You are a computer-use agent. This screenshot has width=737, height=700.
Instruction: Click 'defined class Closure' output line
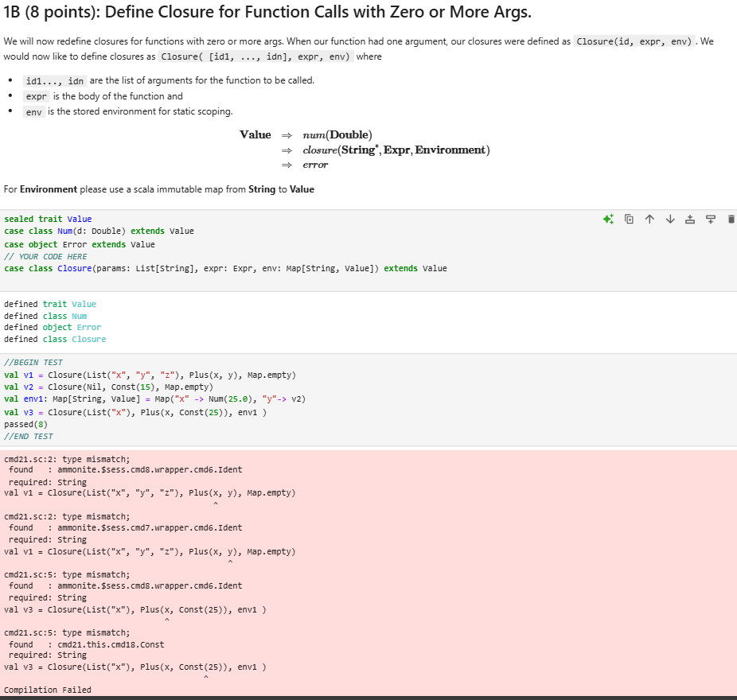tap(55, 339)
